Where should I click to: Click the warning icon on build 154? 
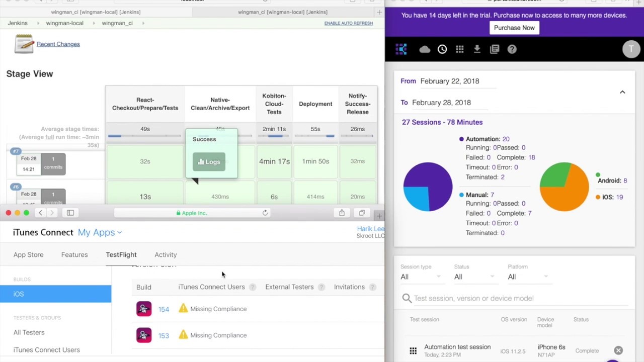pos(183,308)
